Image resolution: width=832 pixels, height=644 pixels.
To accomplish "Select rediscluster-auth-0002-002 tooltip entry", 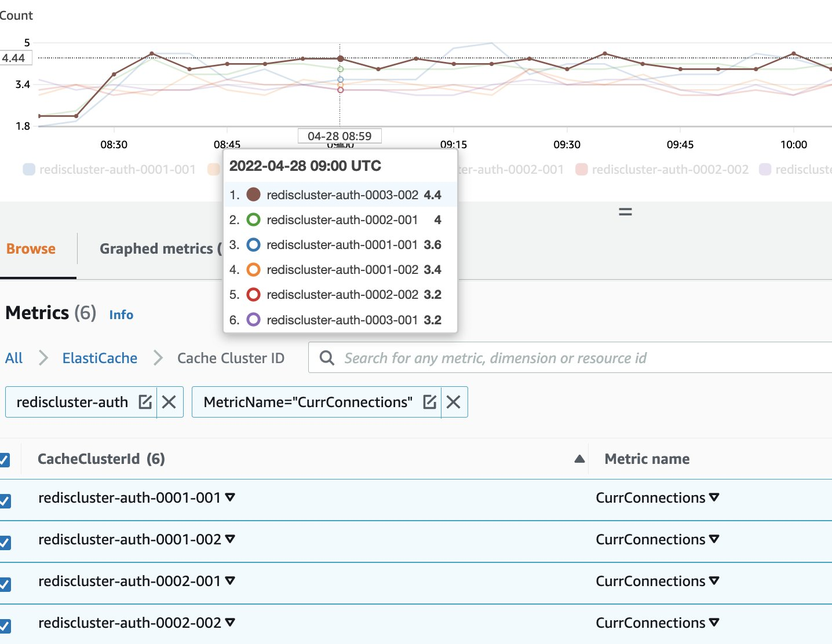I will point(341,295).
